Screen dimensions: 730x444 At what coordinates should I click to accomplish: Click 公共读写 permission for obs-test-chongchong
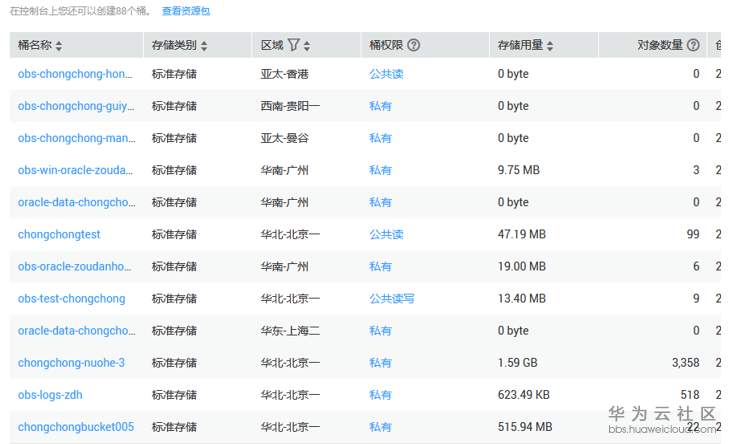point(392,299)
